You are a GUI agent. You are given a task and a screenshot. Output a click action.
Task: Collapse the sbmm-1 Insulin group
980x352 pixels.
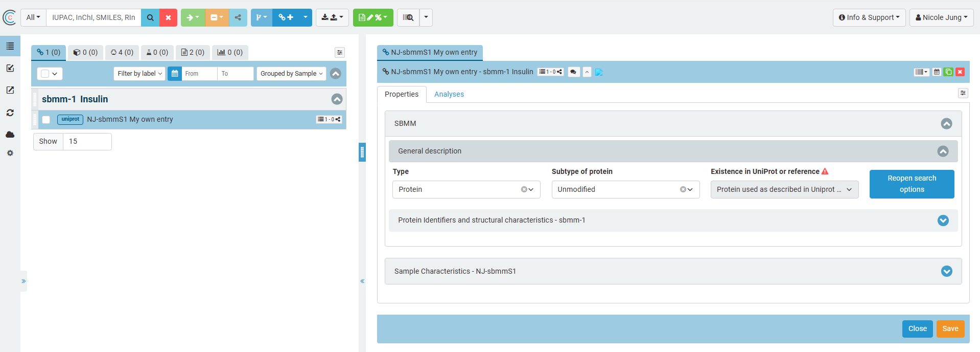coord(337,99)
